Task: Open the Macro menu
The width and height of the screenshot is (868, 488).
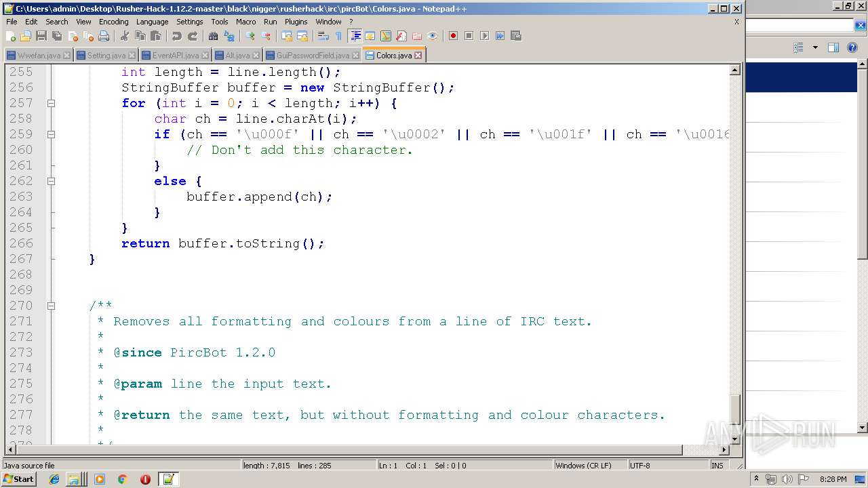Action: pos(245,22)
